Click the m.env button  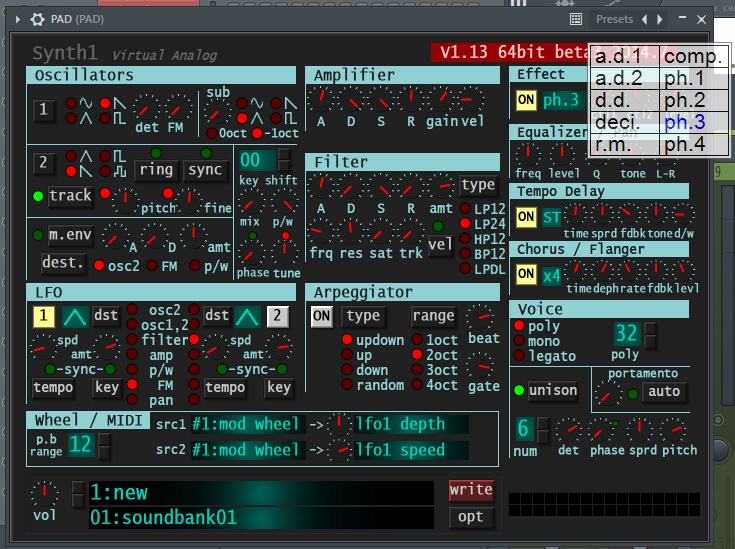[x=70, y=234]
